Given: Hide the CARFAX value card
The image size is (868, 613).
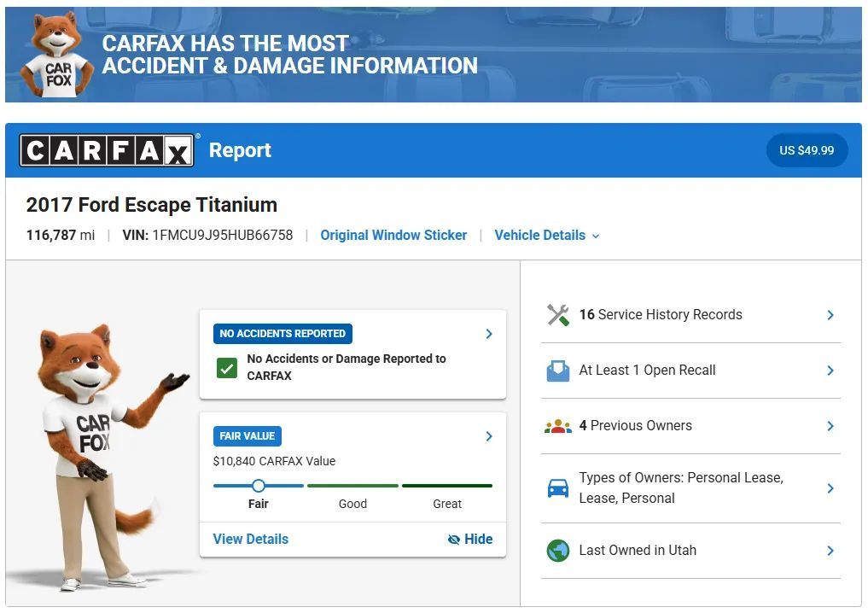Looking at the screenshot, I should (x=470, y=540).
